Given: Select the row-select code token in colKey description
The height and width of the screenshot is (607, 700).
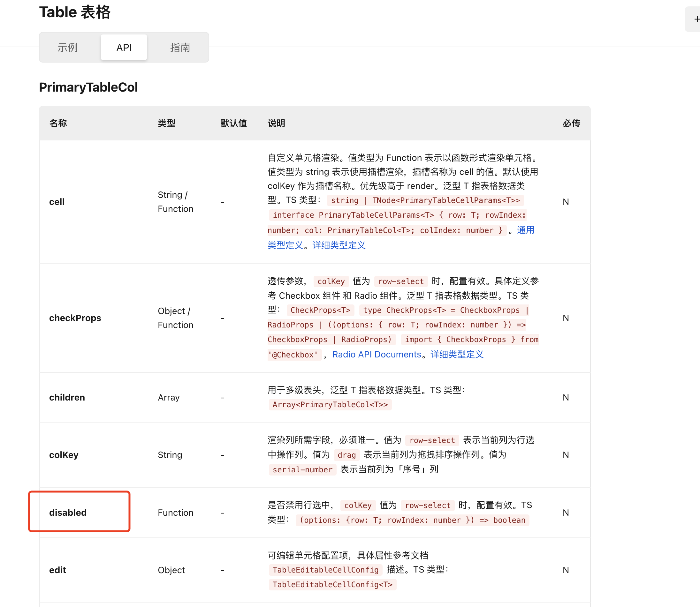Looking at the screenshot, I should pyautogui.click(x=431, y=440).
